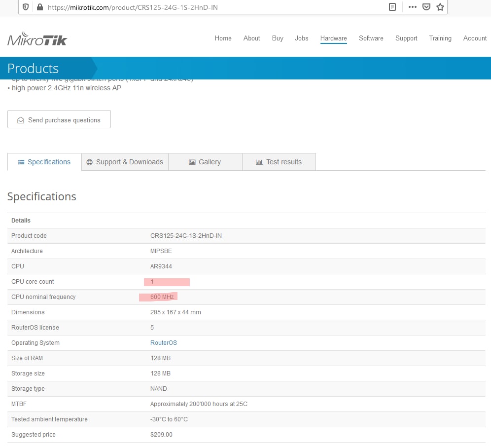Viewport: 491px width, 448px height.
Task: Click Send purchase questions button
Action: coord(59,119)
